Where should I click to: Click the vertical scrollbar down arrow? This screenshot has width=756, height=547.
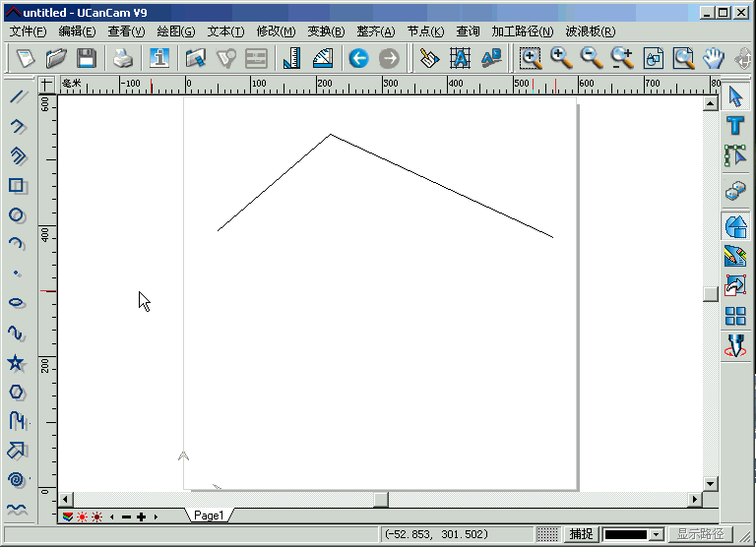(710, 483)
